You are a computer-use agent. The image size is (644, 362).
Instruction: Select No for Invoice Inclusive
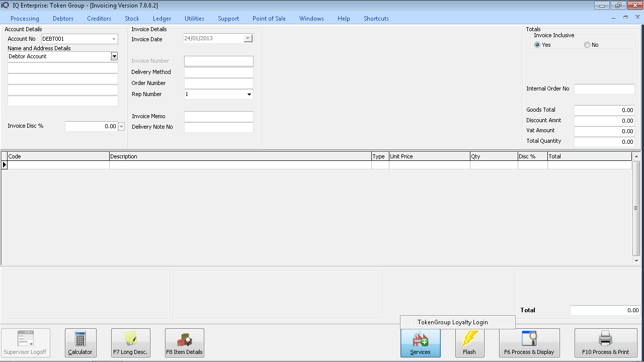pyautogui.click(x=587, y=45)
